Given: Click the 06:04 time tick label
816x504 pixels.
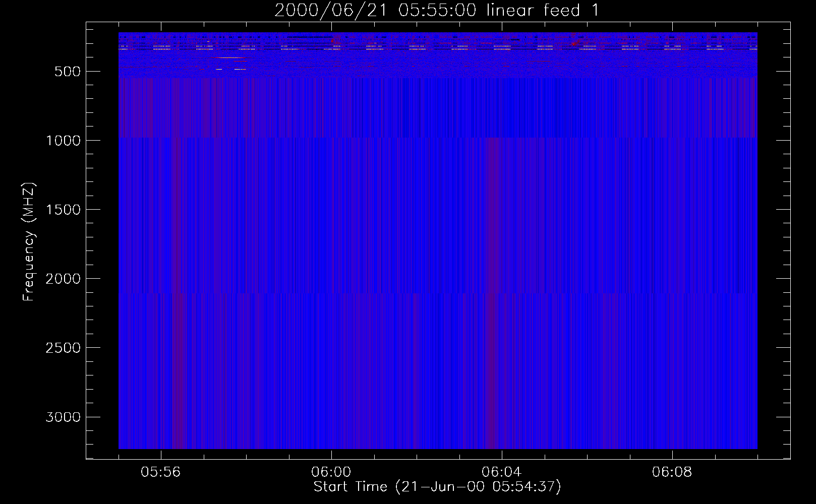Looking at the screenshot, I should (x=502, y=472).
